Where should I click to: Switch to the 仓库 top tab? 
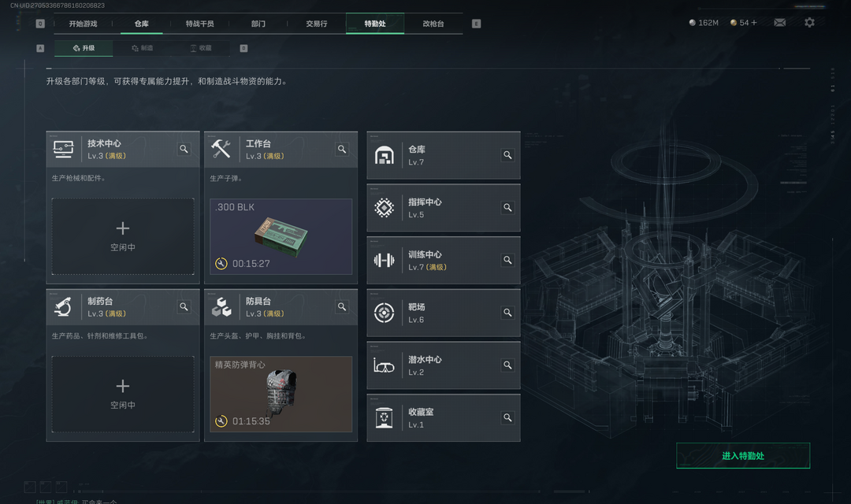[142, 24]
